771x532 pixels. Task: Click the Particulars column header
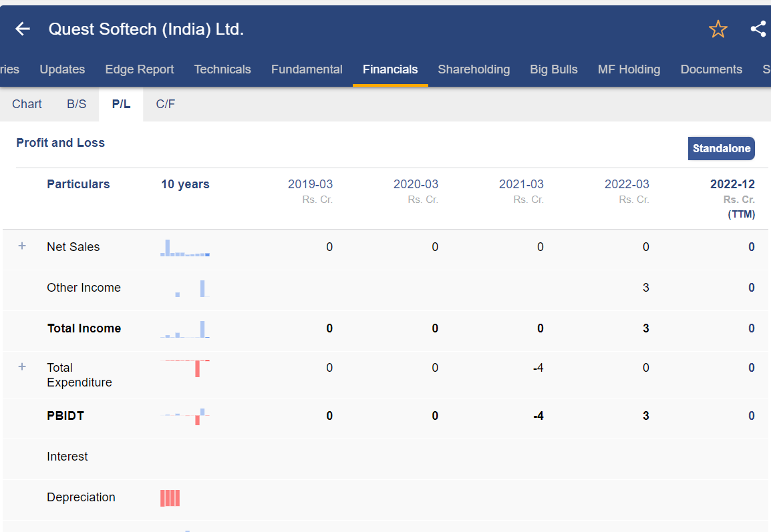(78, 184)
